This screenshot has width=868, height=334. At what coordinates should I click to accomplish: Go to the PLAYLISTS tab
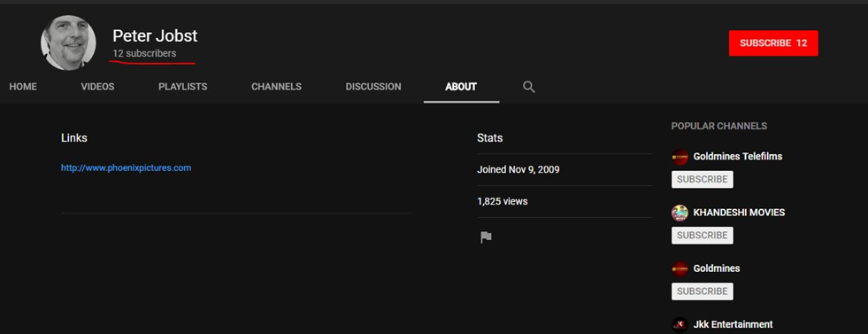(182, 87)
